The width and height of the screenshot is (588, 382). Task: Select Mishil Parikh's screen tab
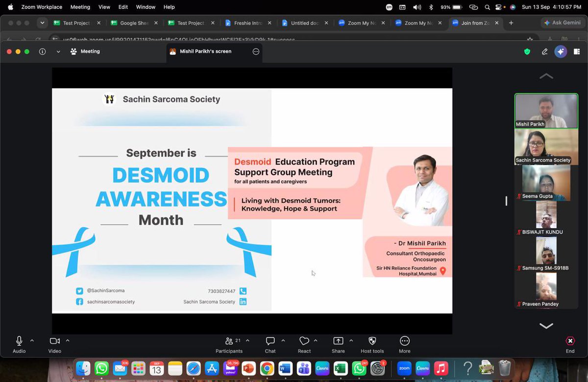(x=215, y=51)
